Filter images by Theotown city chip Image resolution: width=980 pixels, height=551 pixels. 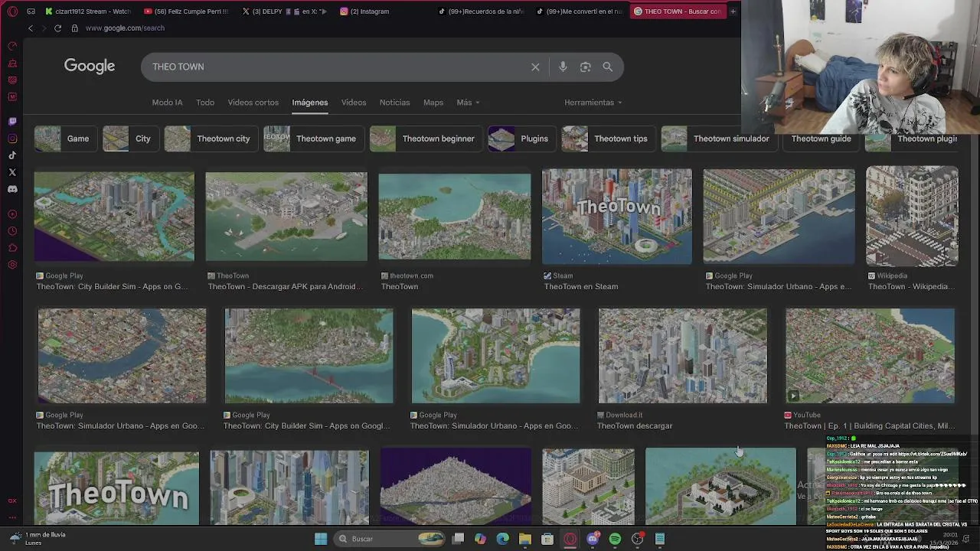point(210,139)
